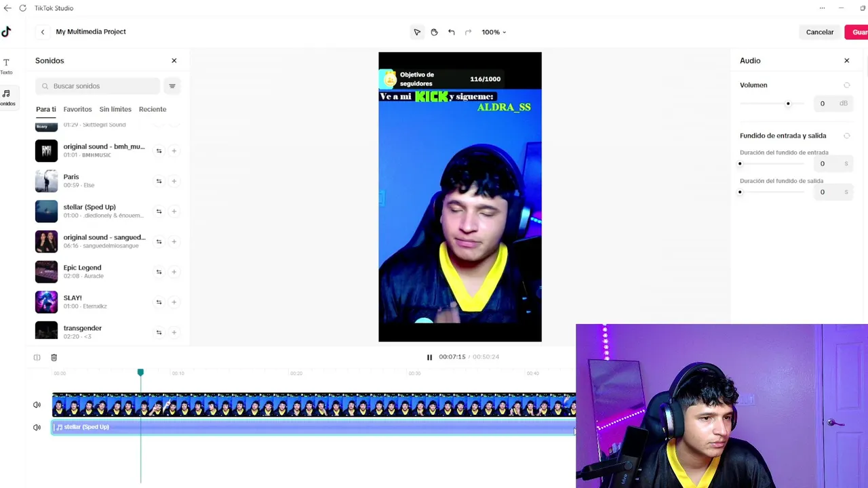Preview the stellar (Sped Up) list thumbnail
The height and width of the screenshot is (488, 868).
click(x=46, y=211)
